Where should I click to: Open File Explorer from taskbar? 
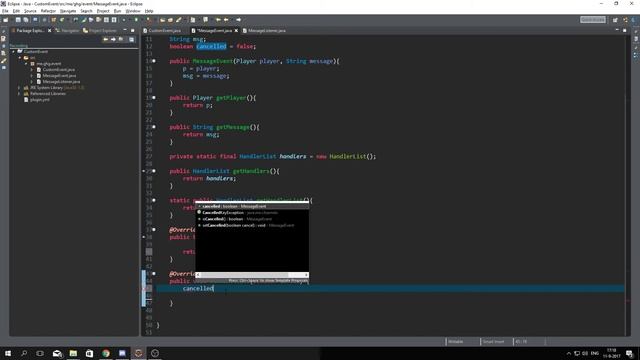tap(73, 353)
